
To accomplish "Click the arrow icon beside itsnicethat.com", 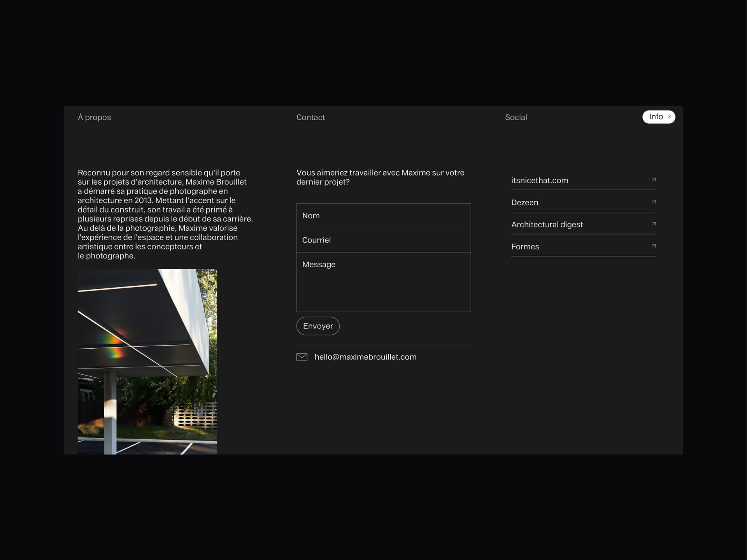I will [654, 180].
